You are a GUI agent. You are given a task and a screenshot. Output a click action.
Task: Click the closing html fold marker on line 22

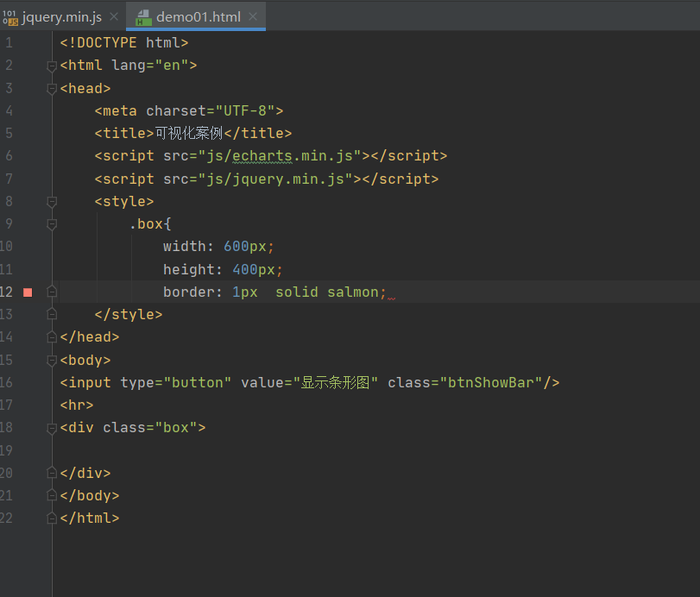click(x=52, y=518)
